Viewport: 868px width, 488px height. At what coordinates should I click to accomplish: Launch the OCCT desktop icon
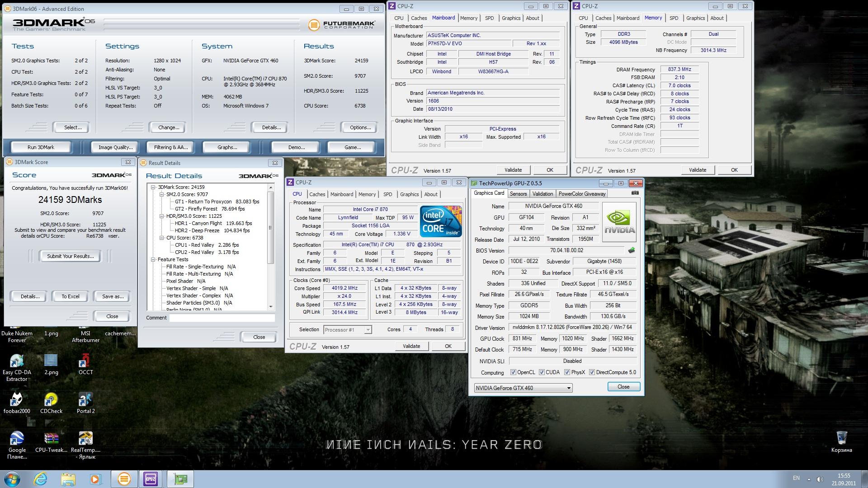(x=85, y=365)
